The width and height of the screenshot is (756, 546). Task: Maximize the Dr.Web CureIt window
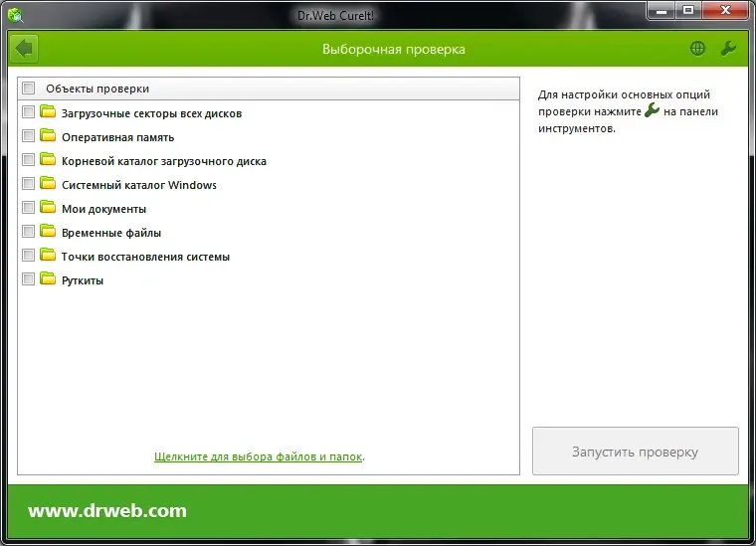[x=688, y=10]
